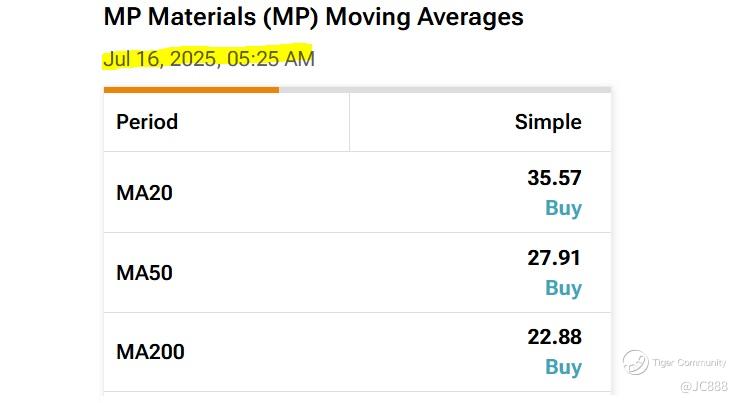
Task: Click the Tiger Community logo icon
Action: coord(635,361)
